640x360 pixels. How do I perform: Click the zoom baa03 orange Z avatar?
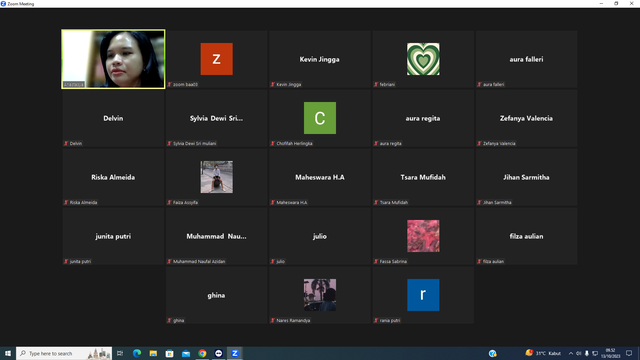[x=216, y=59]
